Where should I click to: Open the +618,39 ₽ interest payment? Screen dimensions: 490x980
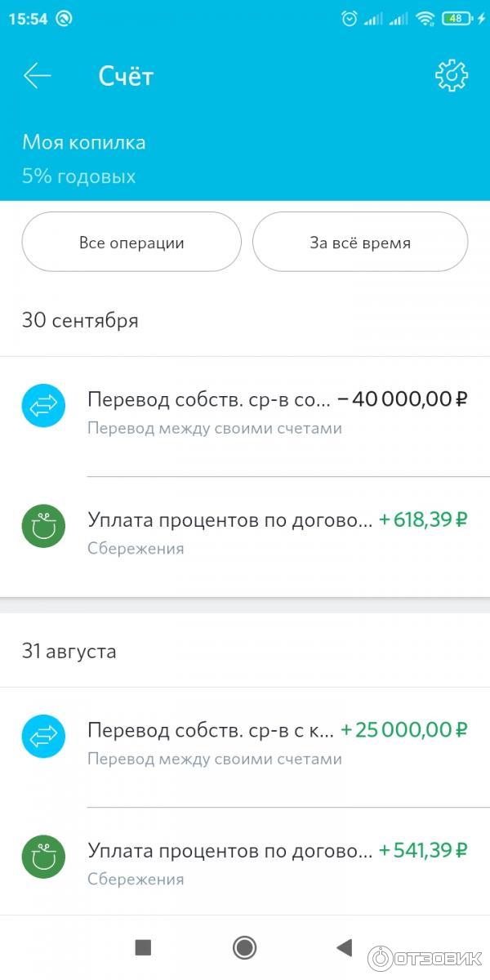278,531
